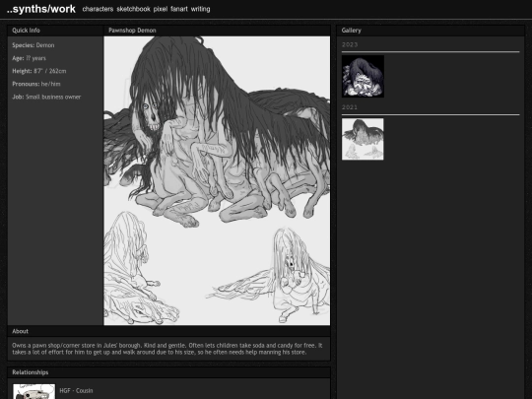Viewport: 532px width, 399px height.
Task: Click the 2023 year label
Action: (x=350, y=44)
